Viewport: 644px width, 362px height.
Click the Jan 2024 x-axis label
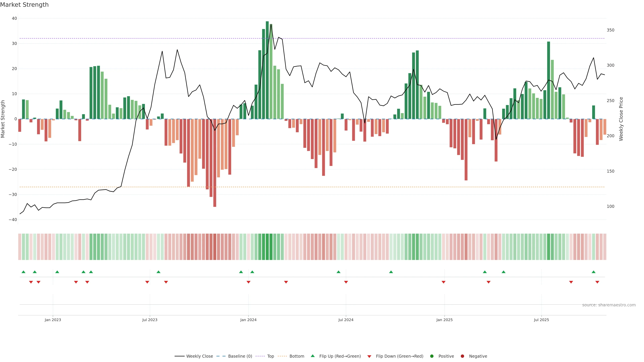248,320
